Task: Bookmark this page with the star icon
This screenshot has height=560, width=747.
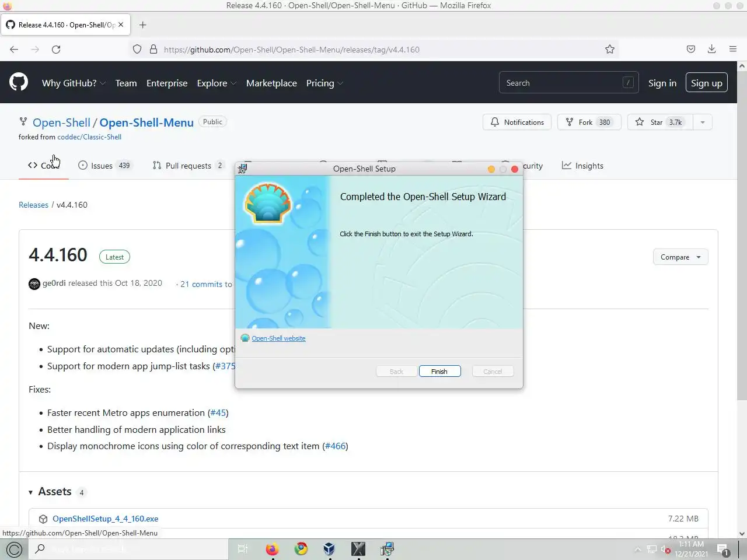Action: point(610,50)
